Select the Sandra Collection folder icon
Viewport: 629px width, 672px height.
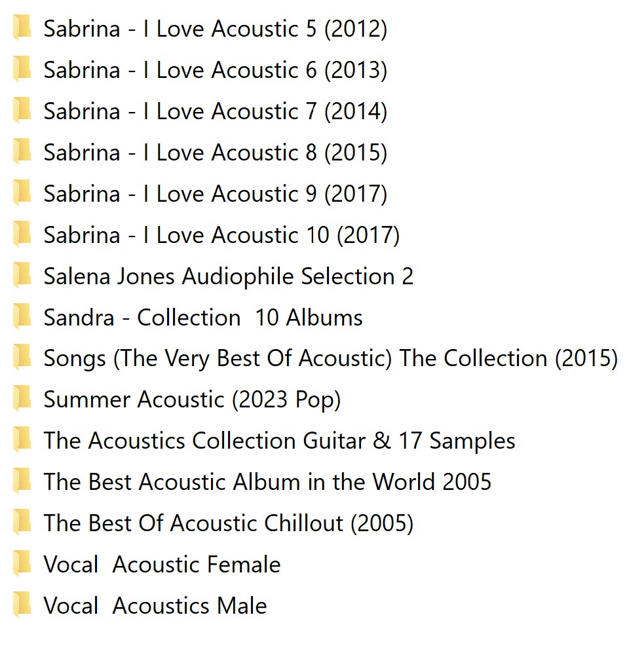(x=22, y=316)
